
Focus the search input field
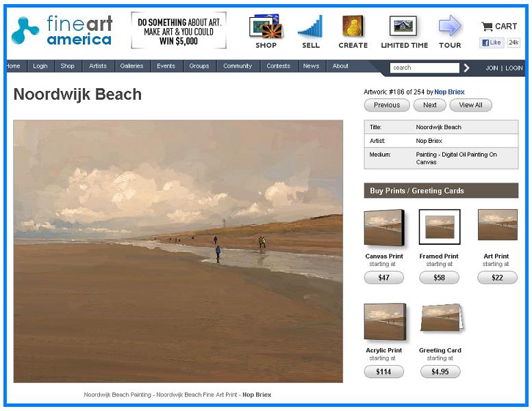[425, 68]
